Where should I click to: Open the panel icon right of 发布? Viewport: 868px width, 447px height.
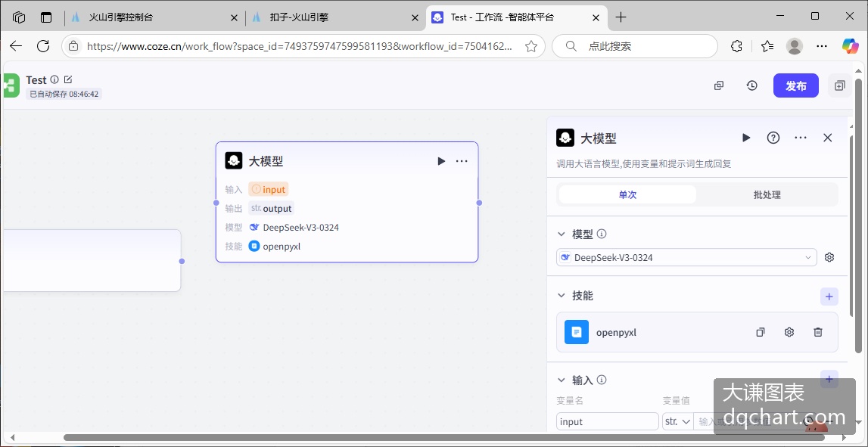click(x=840, y=85)
